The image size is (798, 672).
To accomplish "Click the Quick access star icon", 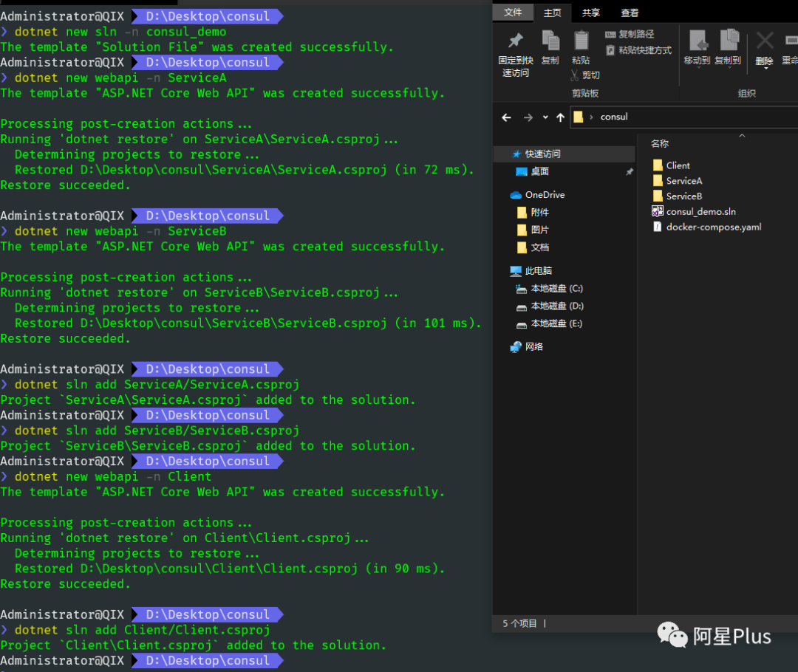I will pos(516,154).
